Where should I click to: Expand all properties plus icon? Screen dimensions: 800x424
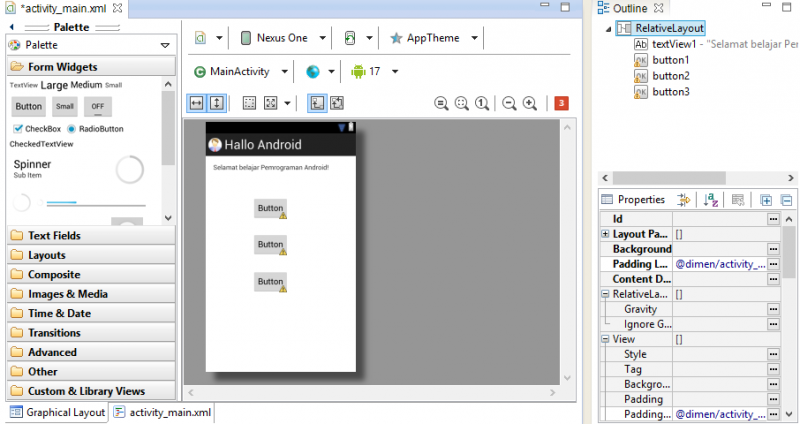tap(766, 200)
